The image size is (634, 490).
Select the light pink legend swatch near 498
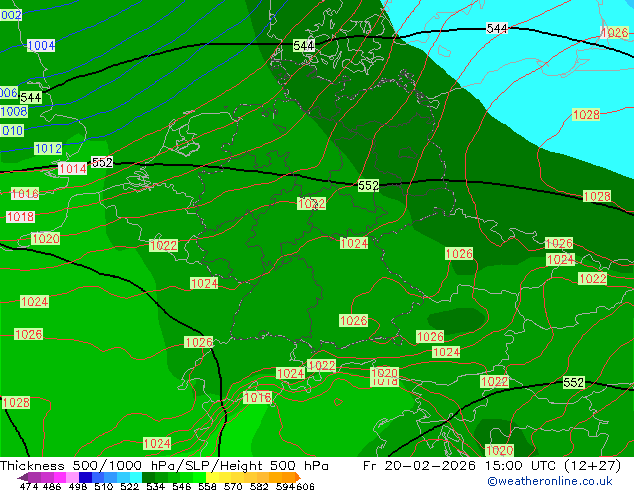tap(72, 477)
